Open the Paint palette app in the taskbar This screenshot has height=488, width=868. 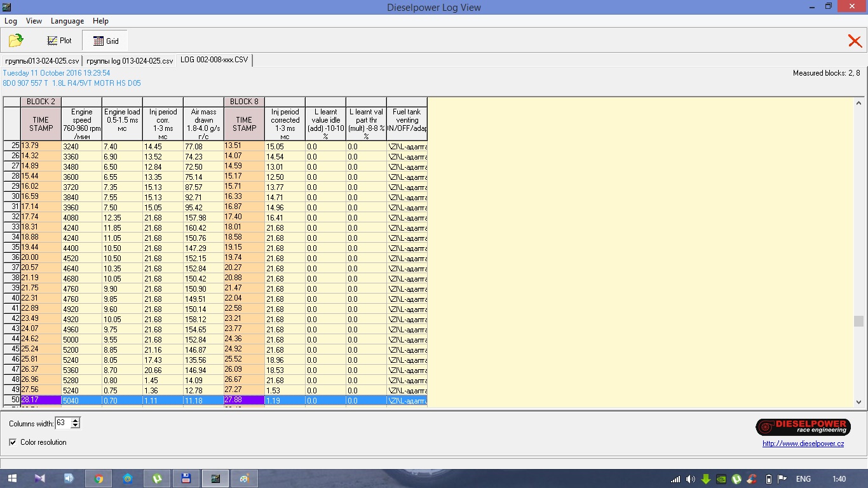(244, 478)
